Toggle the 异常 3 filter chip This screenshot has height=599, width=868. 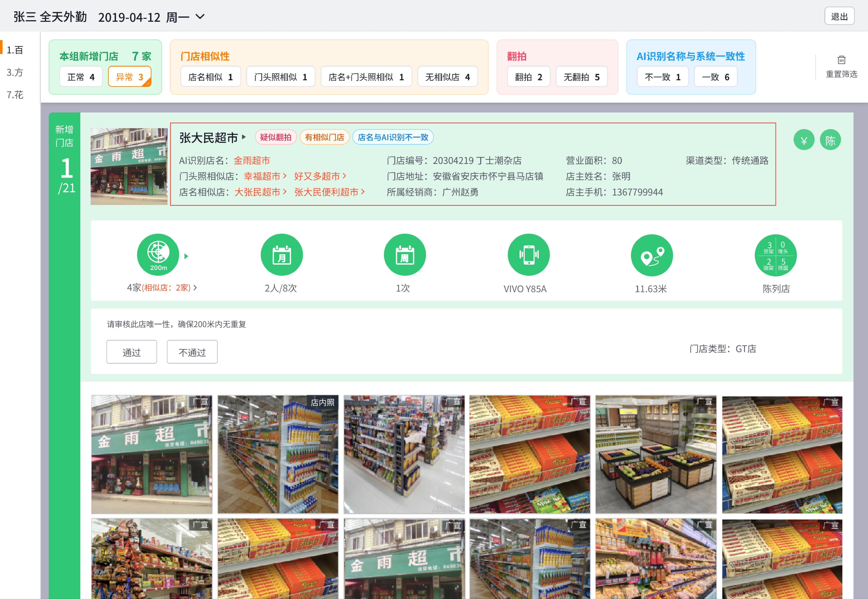(x=129, y=77)
